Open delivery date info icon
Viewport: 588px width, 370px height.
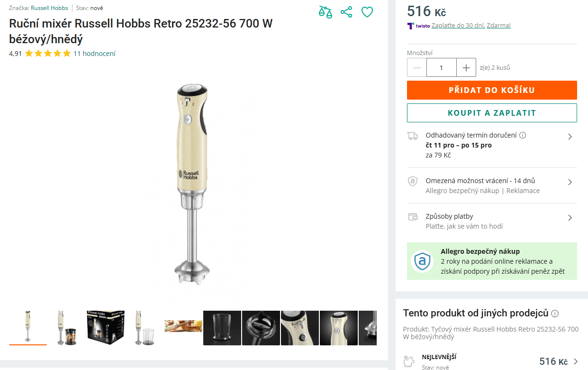523,135
